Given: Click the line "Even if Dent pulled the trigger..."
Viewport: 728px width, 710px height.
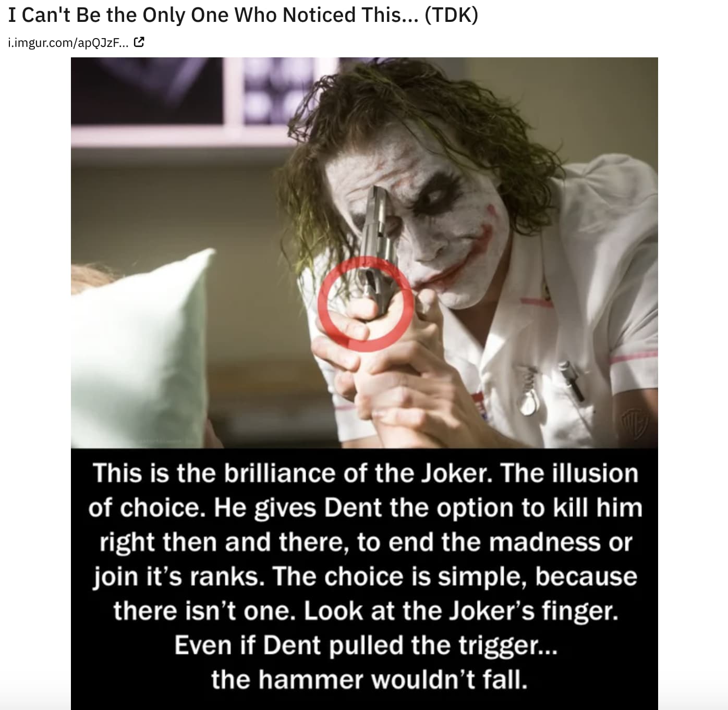Looking at the screenshot, I should coord(366,645).
